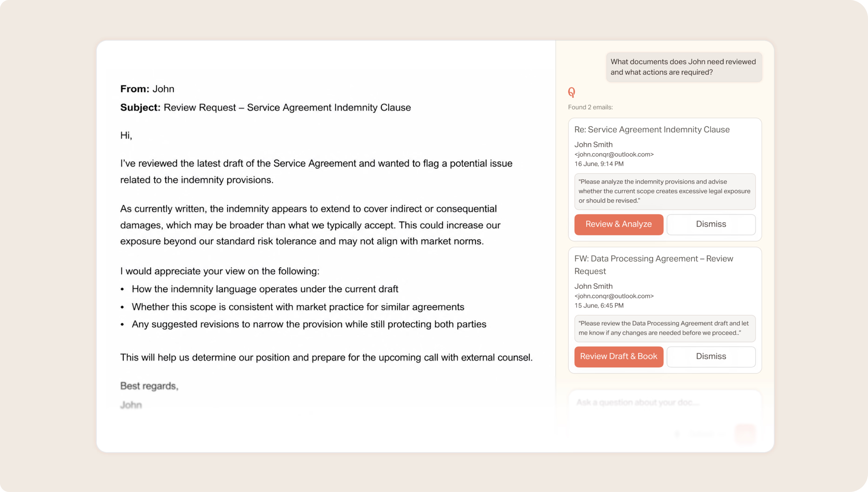Click john.conqr@outlook.com address in second email card
The height and width of the screenshot is (492, 868).
click(x=614, y=296)
